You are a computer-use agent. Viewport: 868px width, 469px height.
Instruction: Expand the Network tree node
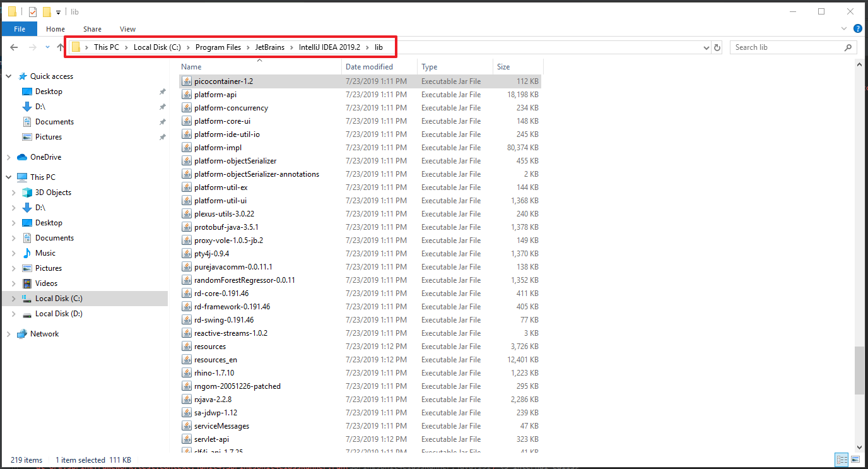[9, 334]
